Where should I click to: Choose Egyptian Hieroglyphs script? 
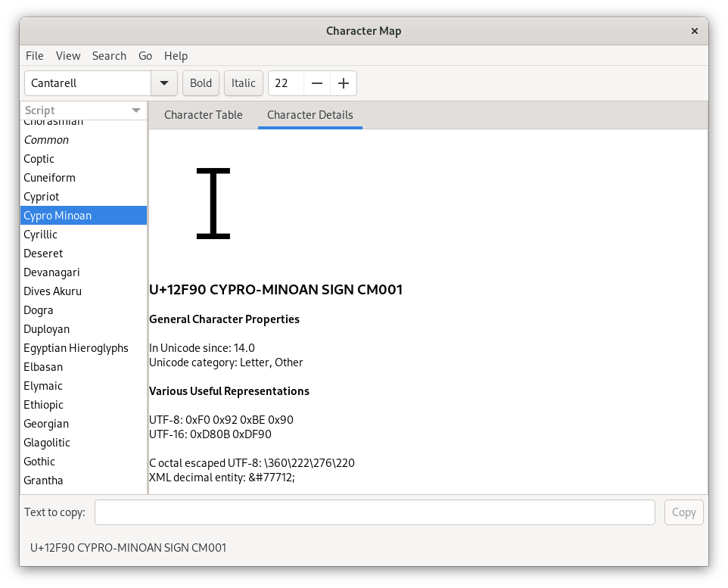pos(76,348)
